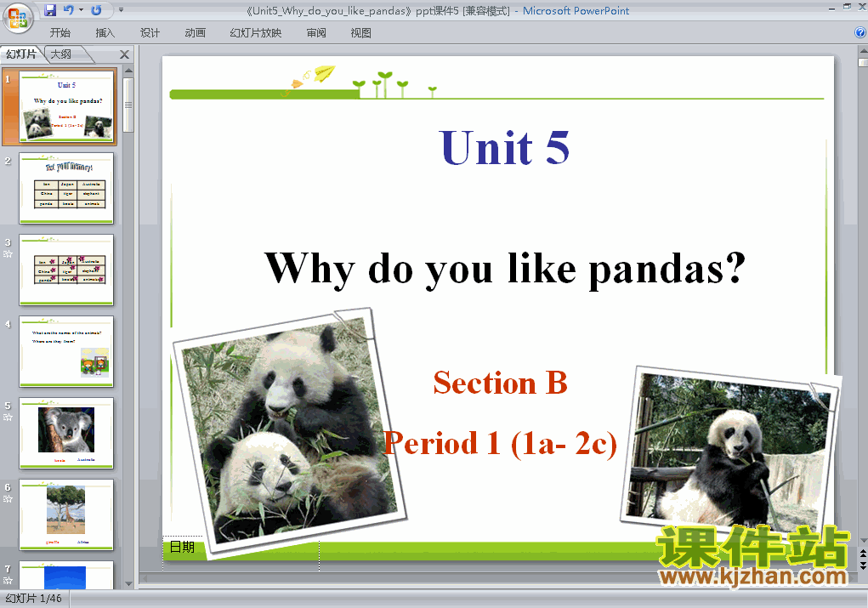This screenshot has width=868, height=608.
Task: Open the undo history dropdown arrow
Action: (x=81, y=10)
